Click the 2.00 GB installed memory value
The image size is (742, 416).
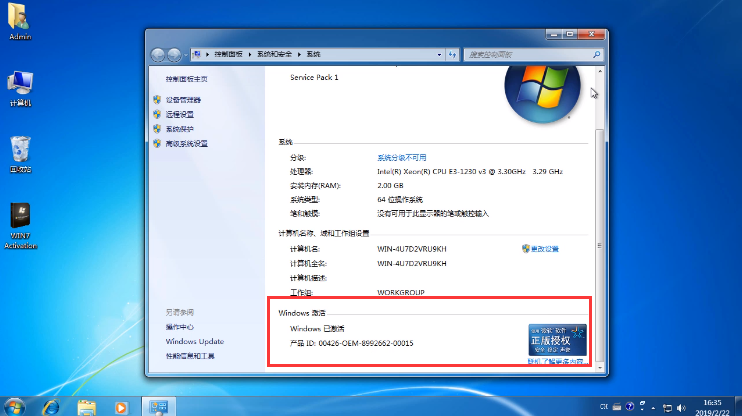coord(390,186)
